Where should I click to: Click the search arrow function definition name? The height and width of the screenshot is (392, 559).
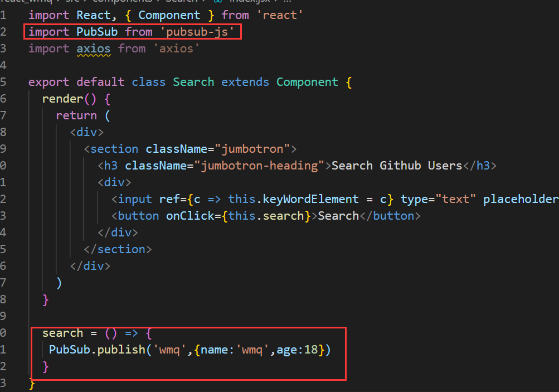point(62,333)
